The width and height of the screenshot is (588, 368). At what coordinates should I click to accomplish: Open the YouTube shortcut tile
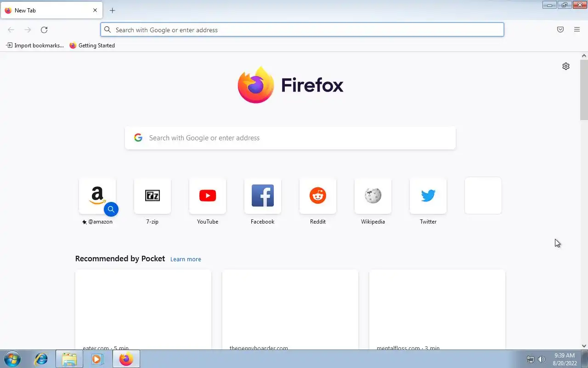point(208,195)
